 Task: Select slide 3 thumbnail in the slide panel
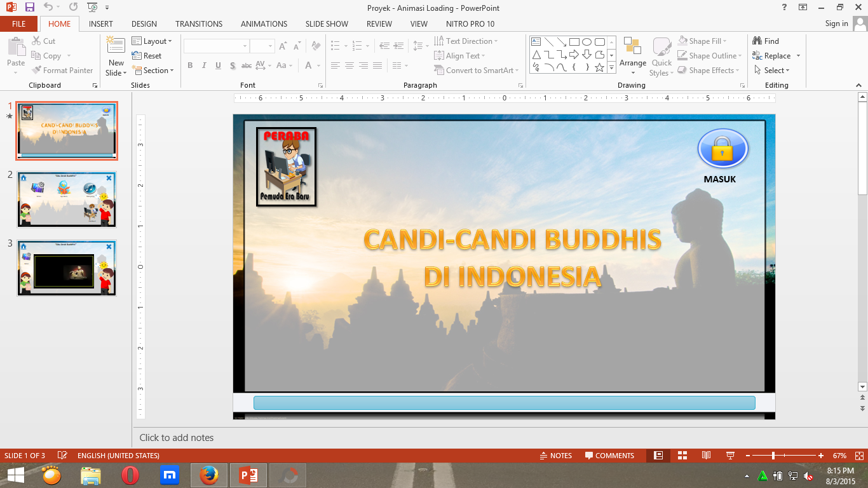coord(67,268)
